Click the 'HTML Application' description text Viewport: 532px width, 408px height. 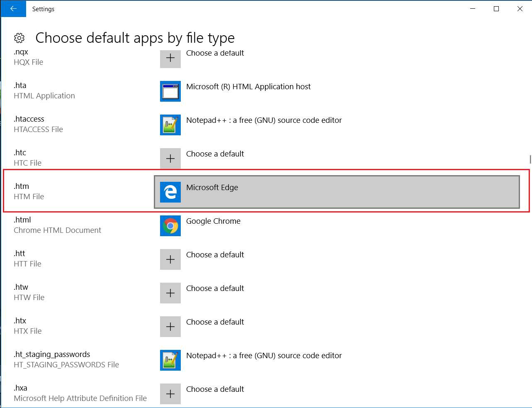pyautogui.click(x=44, y=96)
